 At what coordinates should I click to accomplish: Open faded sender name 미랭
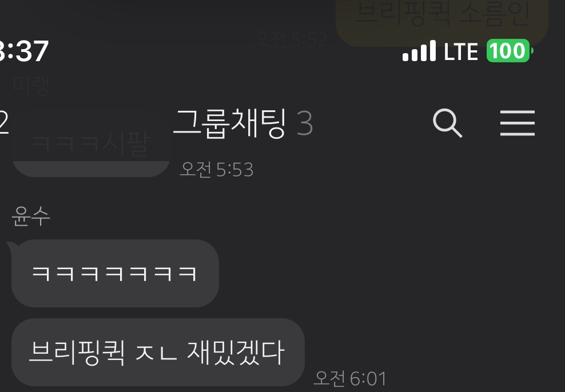(x=31, y=85)
